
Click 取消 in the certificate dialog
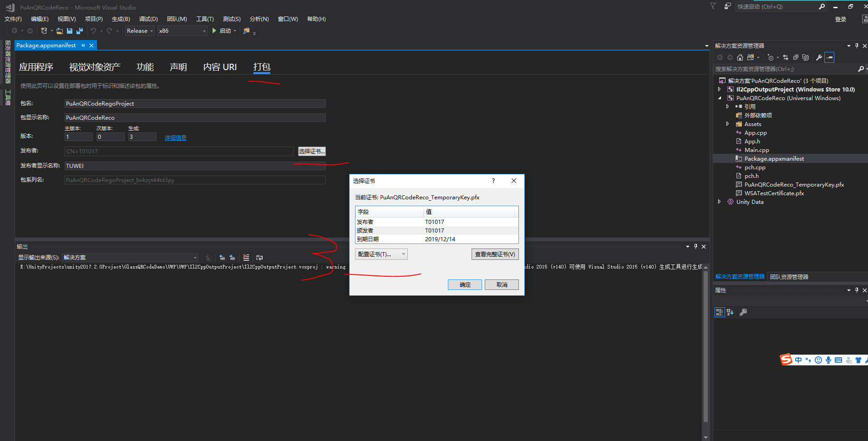tap(502, 285)
